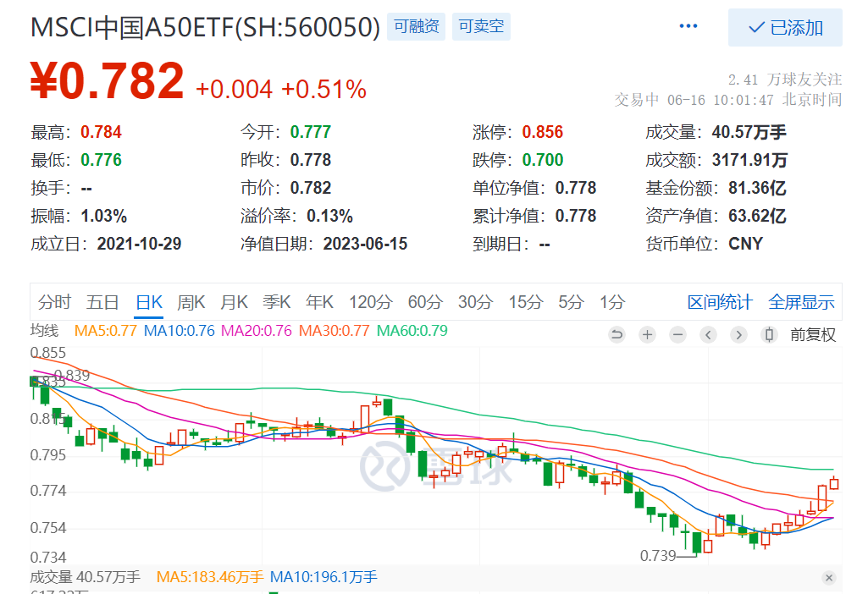Zoom in the chart with plus icon
The image size is (868, 594).
click(647, 334)
